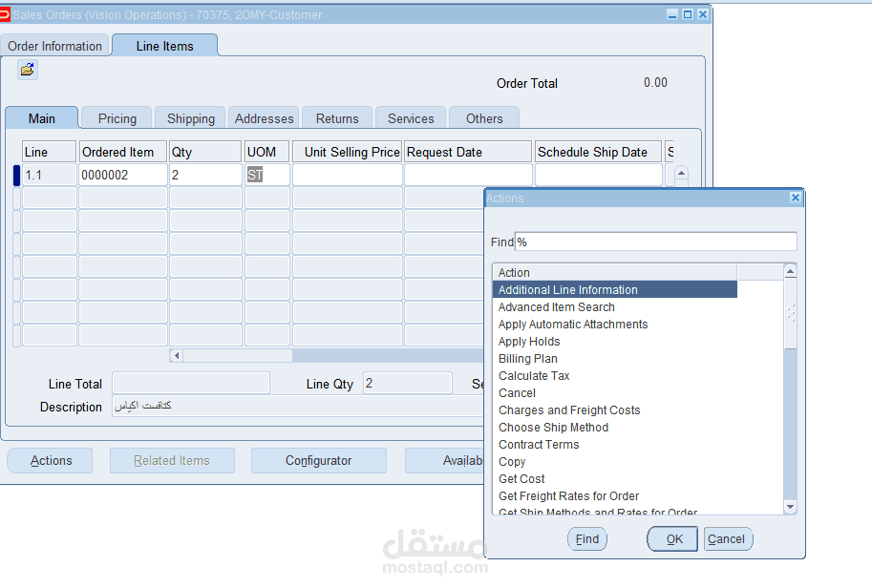Screen dimensions: 872x588
Task: Click the Availability button
Action: 445,461
